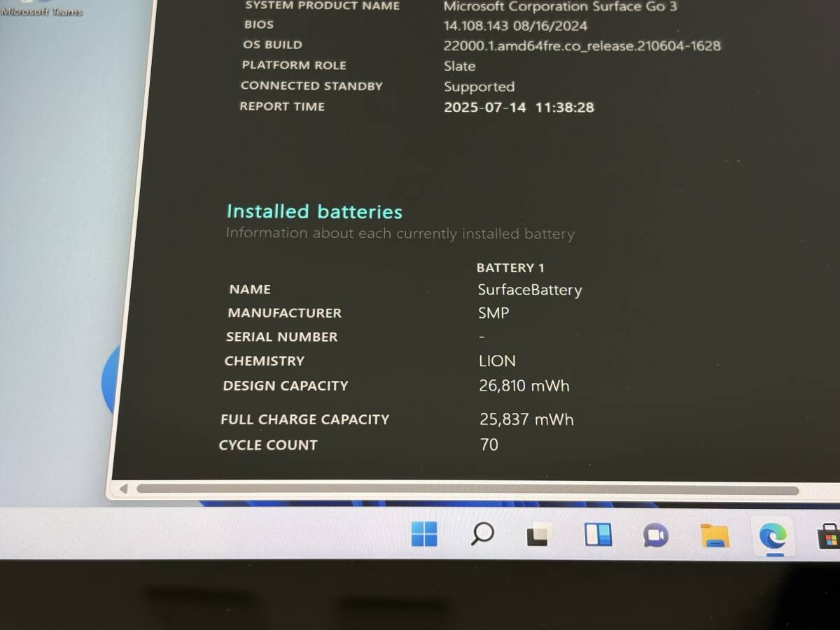The width and height of the screenshot is (840, 630).
Task: Click the "CHEMISTRY" label
Action: (x=265, y=361)
